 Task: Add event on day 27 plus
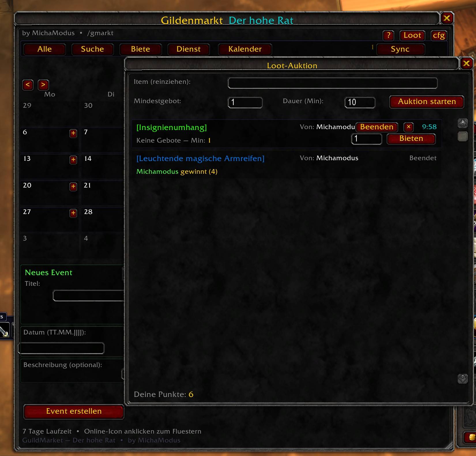pos(73,213)
